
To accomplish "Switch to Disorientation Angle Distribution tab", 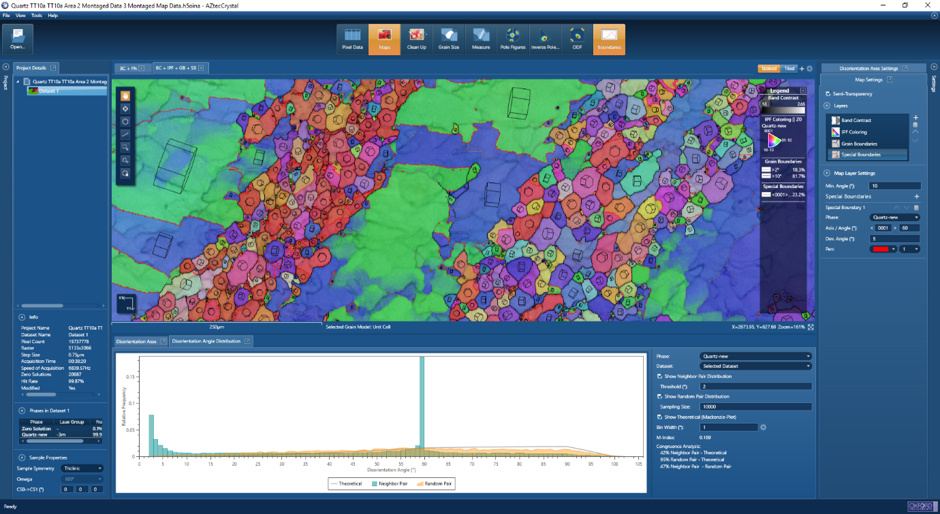I will point(208,341).
